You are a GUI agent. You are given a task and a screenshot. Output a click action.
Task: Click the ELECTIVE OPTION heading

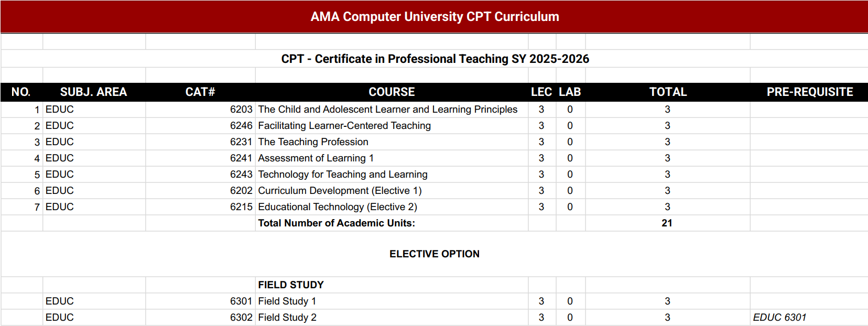(x=434, y=254)
